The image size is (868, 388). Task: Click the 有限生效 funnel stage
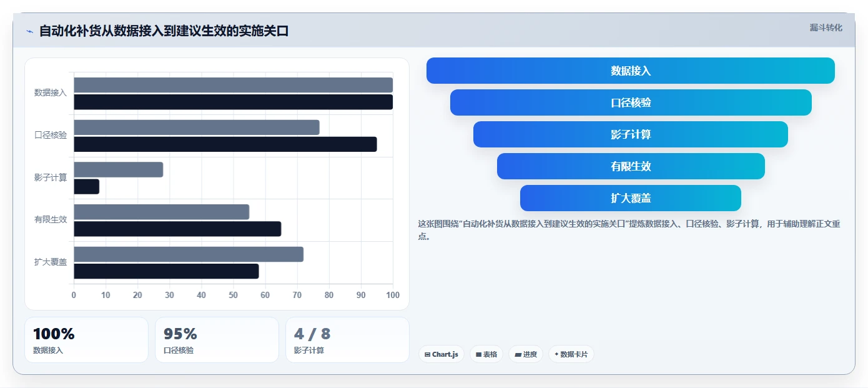click(631, 166)
